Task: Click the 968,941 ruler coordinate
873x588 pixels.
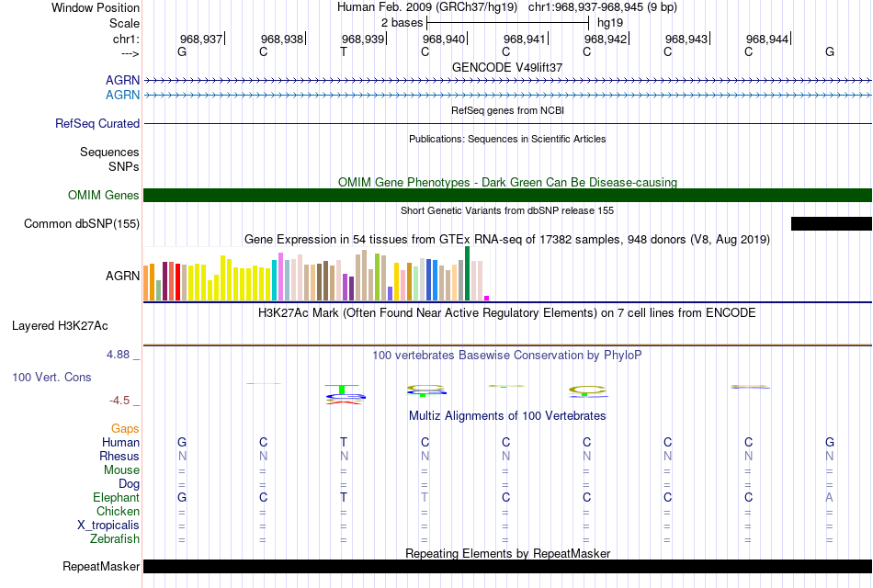Action: (x=525, y=39)
